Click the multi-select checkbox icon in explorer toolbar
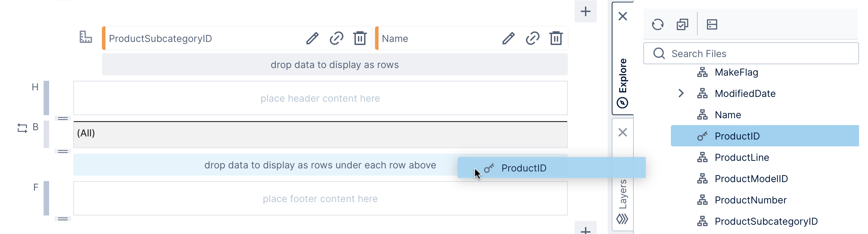 [681, 24]
